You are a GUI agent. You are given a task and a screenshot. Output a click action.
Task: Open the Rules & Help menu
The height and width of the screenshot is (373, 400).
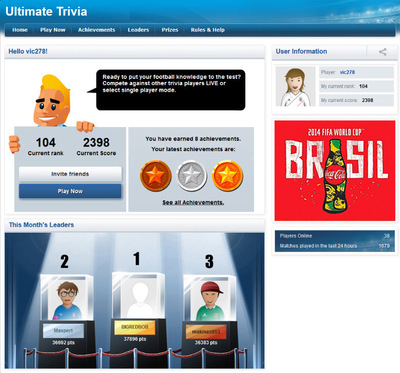pyautogui.click(x=208, y=30)
